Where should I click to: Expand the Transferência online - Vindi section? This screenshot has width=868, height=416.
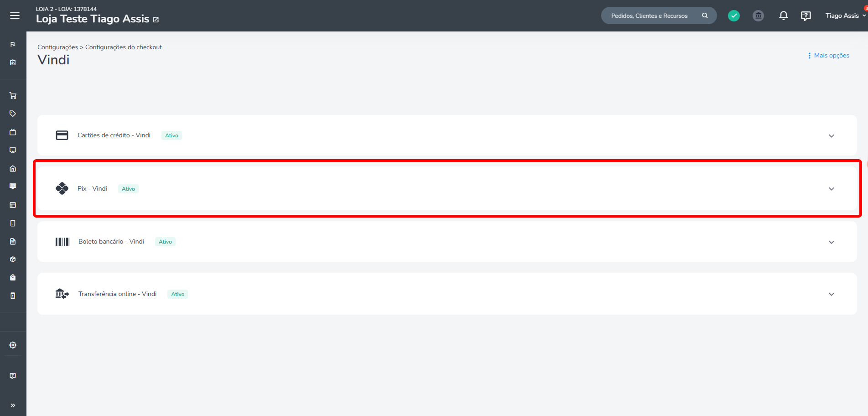click(831, 294)
